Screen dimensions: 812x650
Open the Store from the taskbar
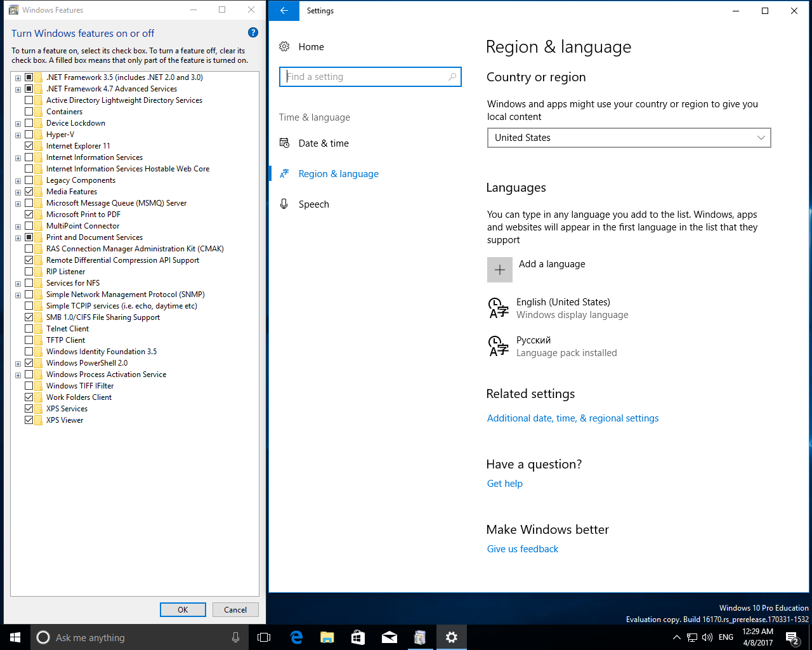tap(358, 637)
